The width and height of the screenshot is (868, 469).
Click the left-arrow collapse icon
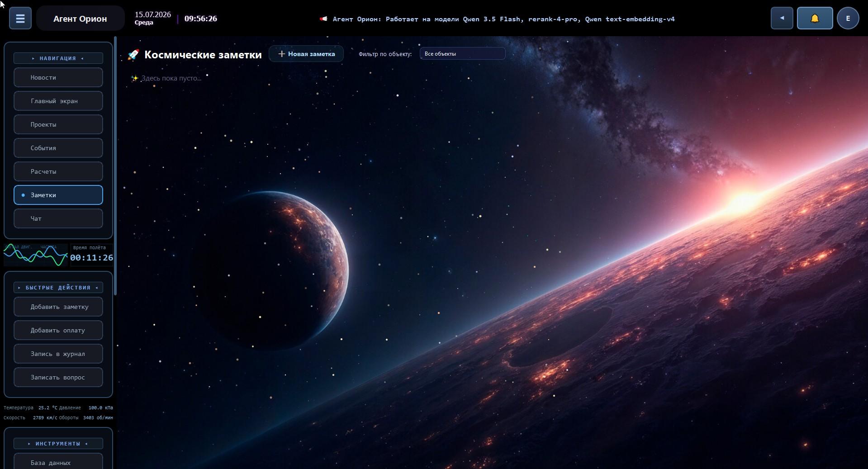(x=782, y=19)
